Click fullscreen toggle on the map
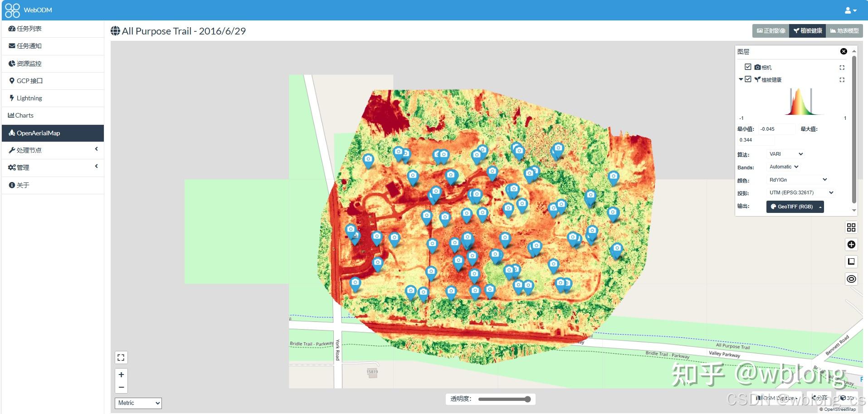This screenshot has width=868, height=414. click(x=121, y=357)
